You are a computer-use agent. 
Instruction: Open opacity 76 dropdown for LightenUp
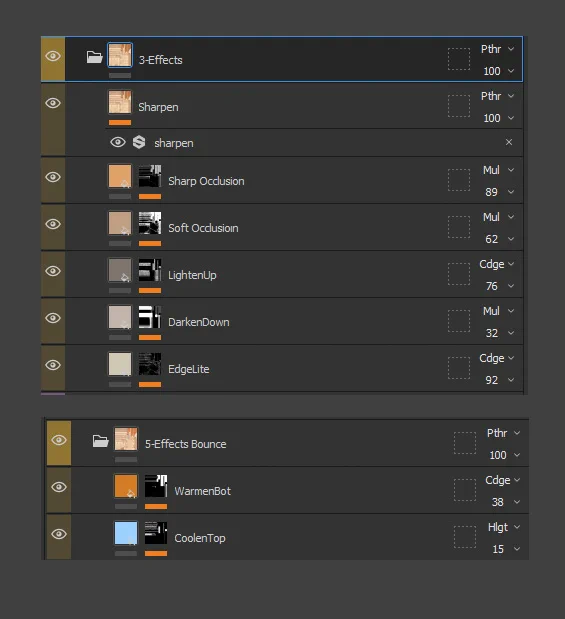pos(500,286)
